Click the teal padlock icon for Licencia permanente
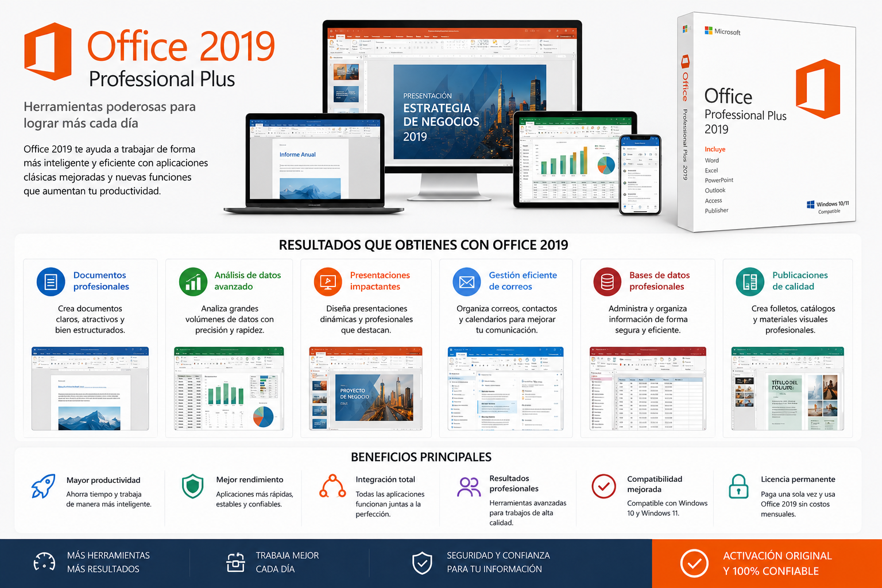The image size is (882, 588). click(x=738, y=486)
